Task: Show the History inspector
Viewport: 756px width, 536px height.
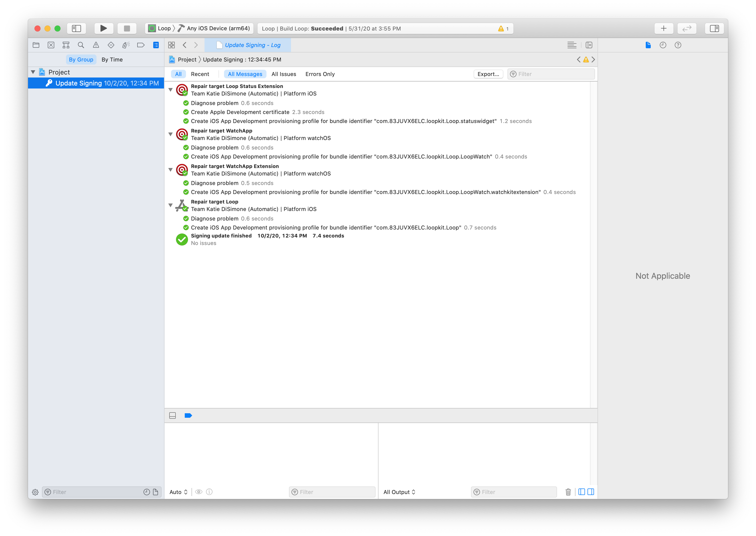Action: pos(663,45)
